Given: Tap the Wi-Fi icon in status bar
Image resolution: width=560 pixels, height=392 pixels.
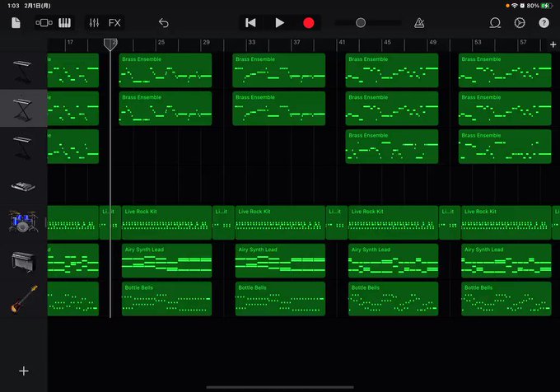Looking at the screenshot, I should (515, 6).
